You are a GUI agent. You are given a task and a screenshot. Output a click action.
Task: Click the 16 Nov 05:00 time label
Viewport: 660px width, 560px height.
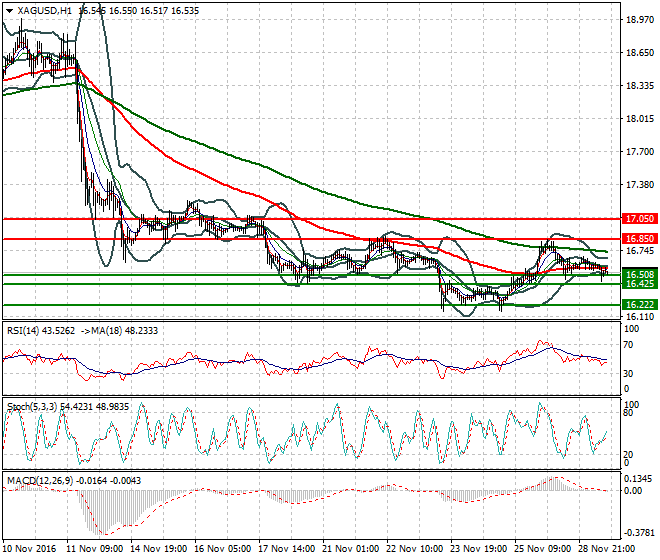point(223,549)
